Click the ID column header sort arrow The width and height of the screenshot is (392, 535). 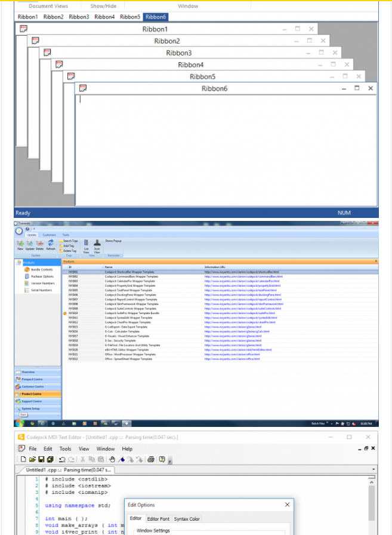103,267
